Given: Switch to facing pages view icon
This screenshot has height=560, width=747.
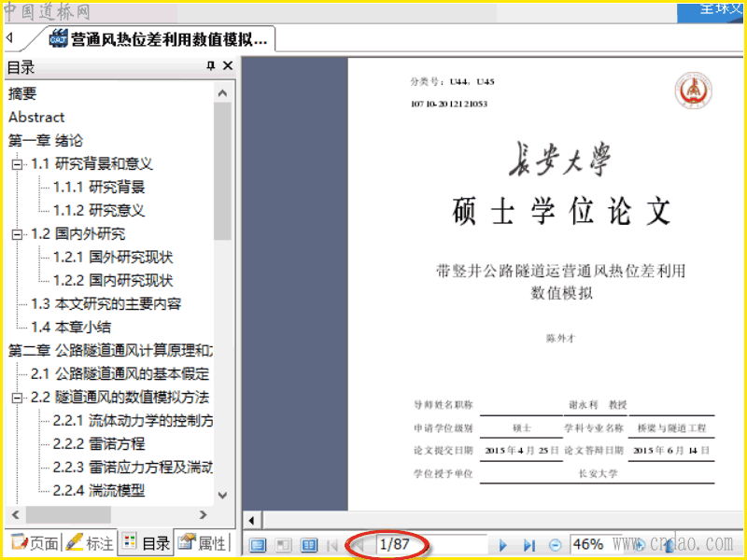Looking at the screenshot, I should (283, 544).
